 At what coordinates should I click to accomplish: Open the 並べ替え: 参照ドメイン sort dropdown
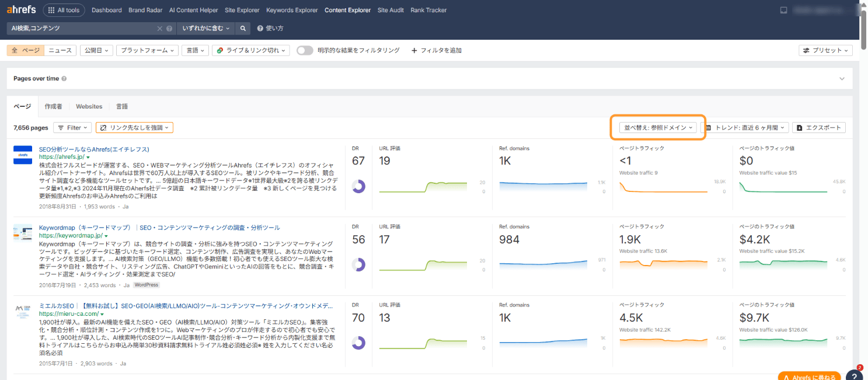click(658, 127)
